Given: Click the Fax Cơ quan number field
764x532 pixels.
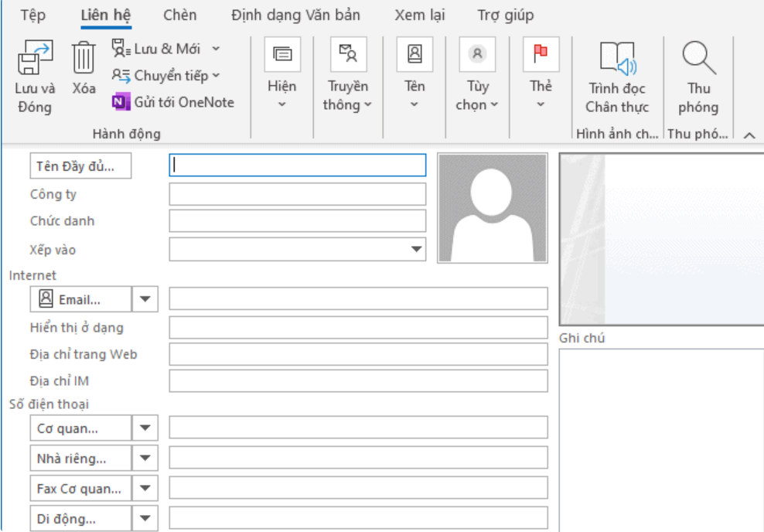Looking at the screenshot, I should point(359,488).
